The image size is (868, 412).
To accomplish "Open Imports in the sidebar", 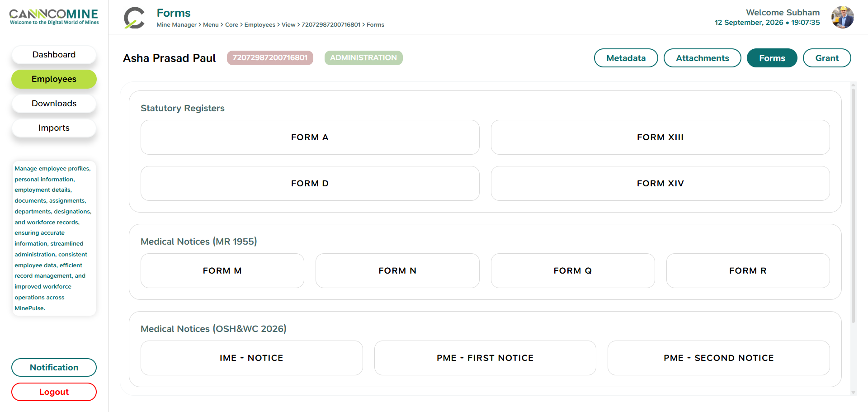I will (x=54, y=128).
